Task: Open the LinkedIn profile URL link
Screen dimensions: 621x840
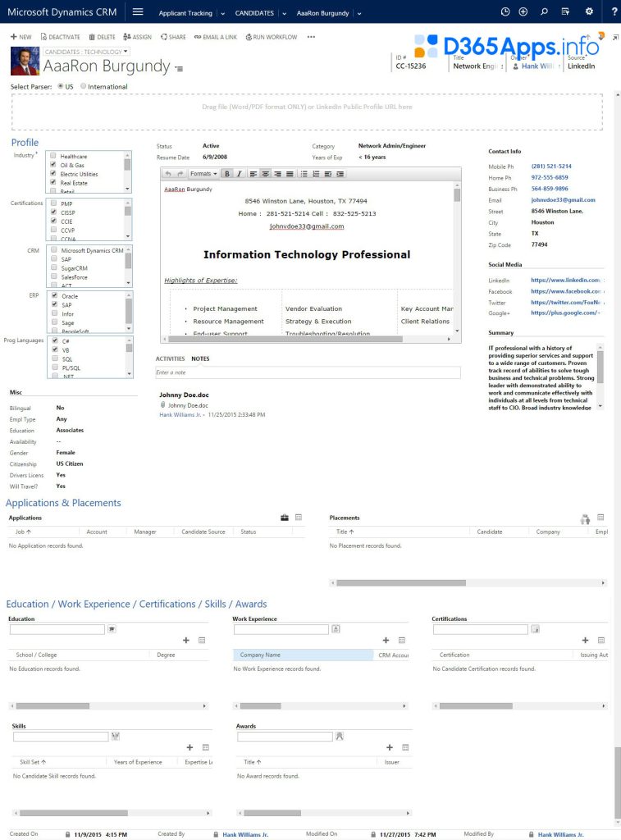Action: point(566,281)
